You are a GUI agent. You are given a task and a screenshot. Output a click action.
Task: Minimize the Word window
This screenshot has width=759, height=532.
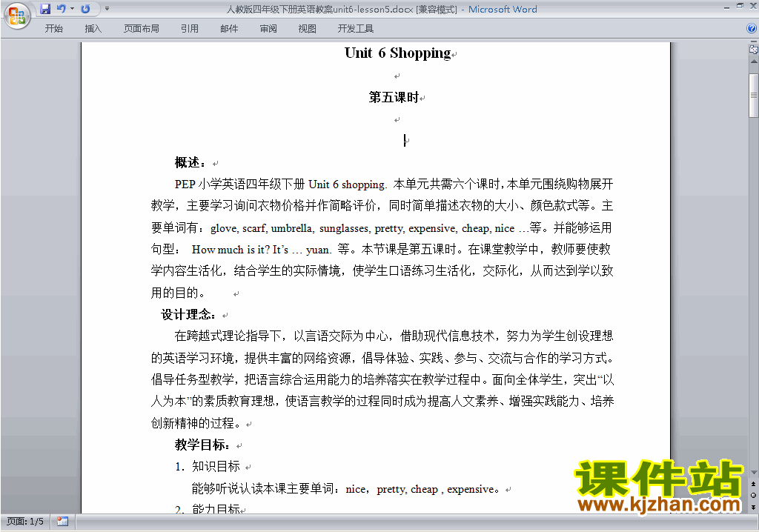click(726, 7)
